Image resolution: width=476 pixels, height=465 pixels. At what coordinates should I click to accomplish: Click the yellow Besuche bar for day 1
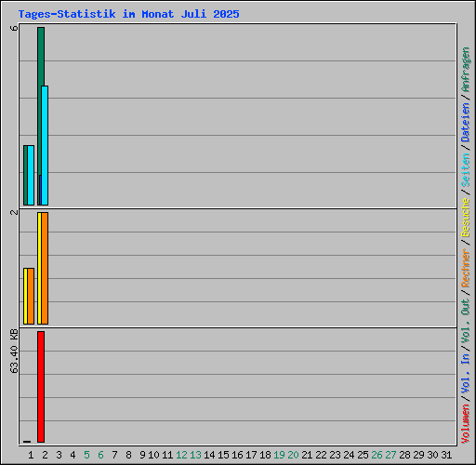(x=25, y=296)
